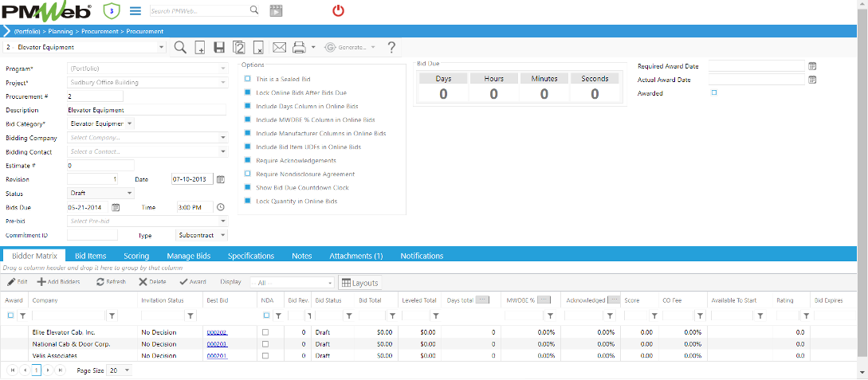Image resolution: width=868 pixels, height=380 pixels.
Task: Switch to the Attachments (1) tab
Action: (x=356, y=256)
